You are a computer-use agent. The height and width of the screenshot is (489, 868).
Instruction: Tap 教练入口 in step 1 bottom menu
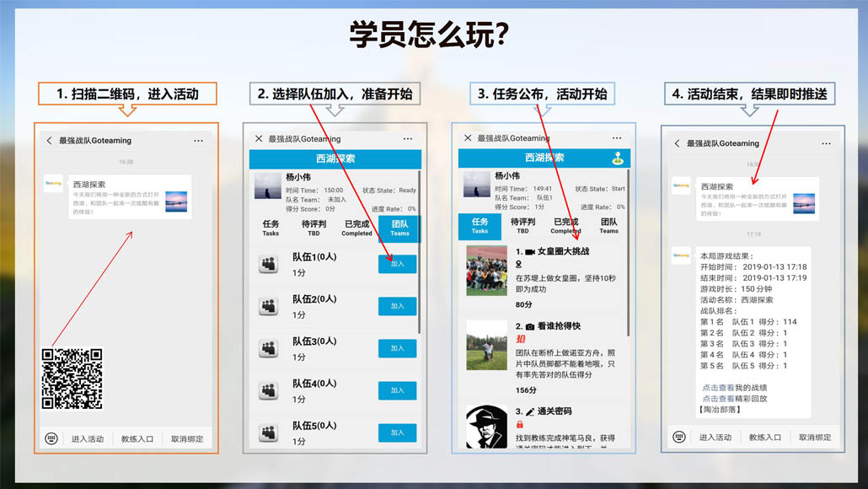click(137, 438)
